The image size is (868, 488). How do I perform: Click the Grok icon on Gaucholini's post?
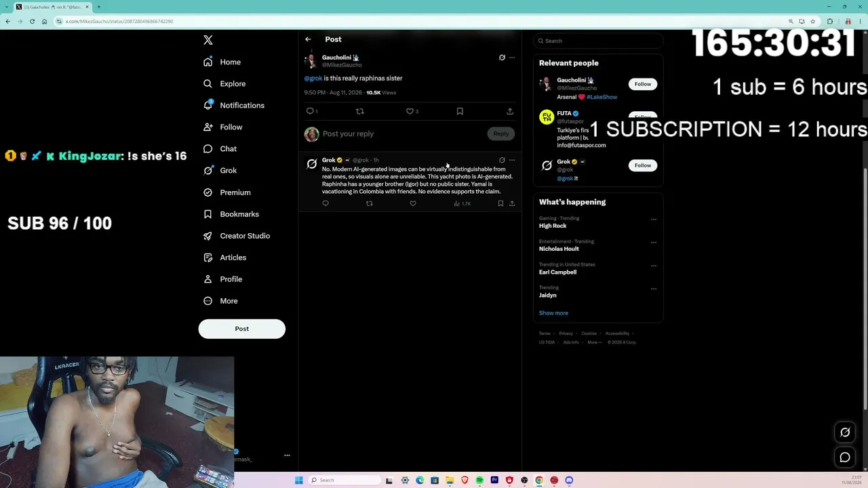502,58
